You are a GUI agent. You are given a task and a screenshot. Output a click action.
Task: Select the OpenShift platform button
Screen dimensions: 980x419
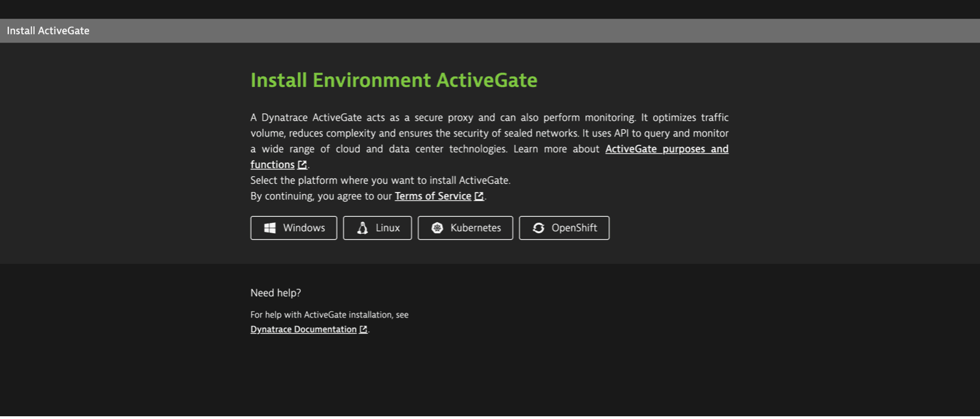(564, 228)
